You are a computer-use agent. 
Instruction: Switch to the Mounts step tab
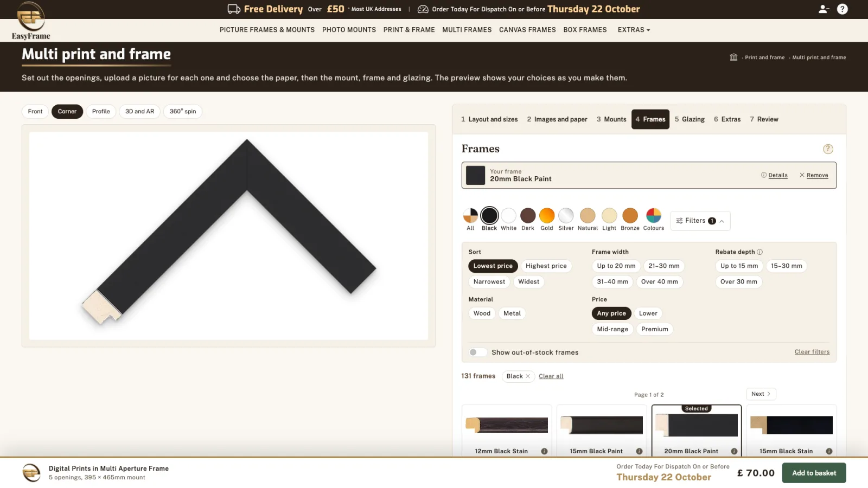click(611, 119)
